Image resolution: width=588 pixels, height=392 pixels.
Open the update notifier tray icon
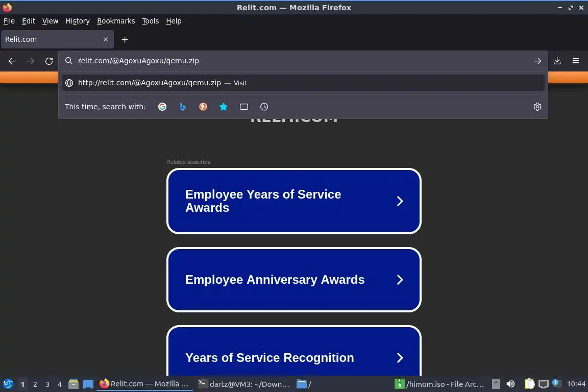(x=556, y=383)
